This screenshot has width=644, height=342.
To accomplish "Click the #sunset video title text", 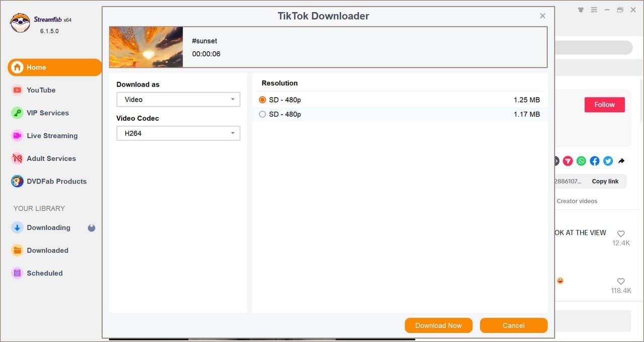I will tap(205, 41).
